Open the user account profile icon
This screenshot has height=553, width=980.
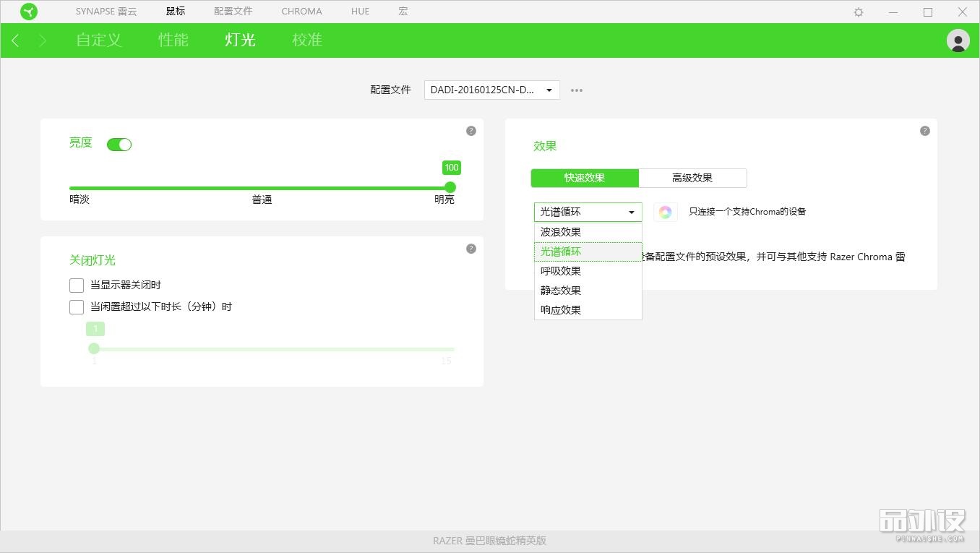click(x=958, y=41)
